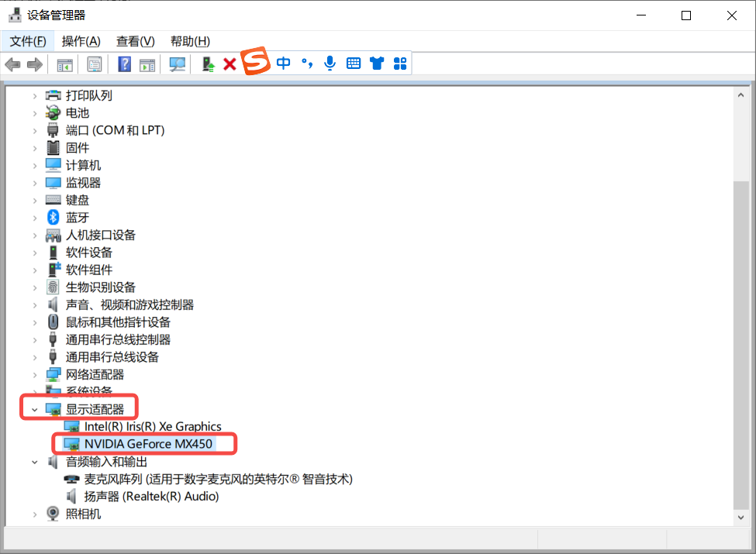Viewport: 756px width, 554px height.
Task: Expand the 通用串行总线控制器 node
Action: pos(35,339)
